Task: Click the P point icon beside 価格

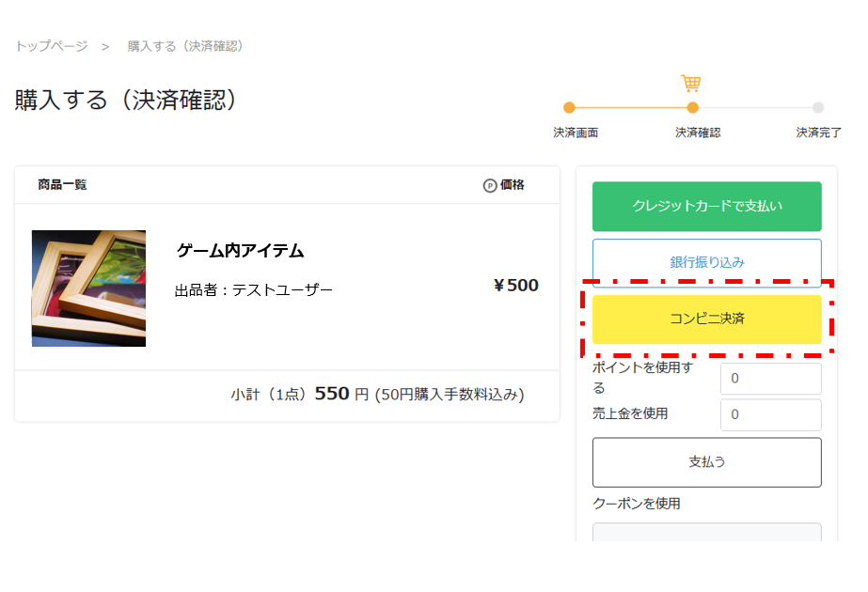Action: pos(490,186)
